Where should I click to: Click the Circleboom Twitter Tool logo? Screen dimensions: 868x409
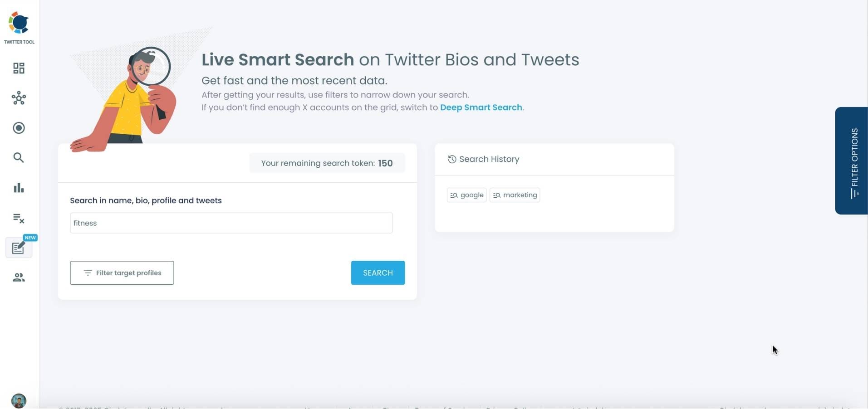[19, 28]
